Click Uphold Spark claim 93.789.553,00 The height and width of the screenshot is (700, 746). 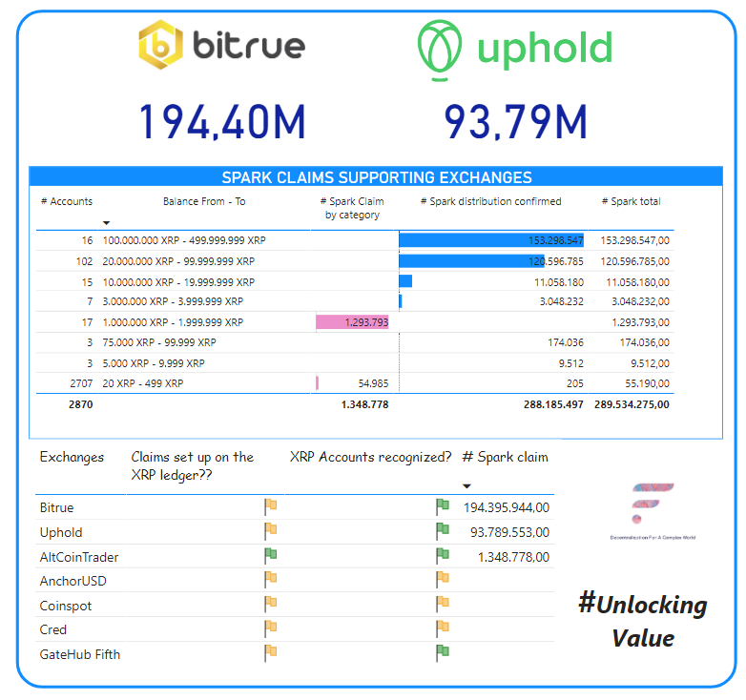click(509, 532)
